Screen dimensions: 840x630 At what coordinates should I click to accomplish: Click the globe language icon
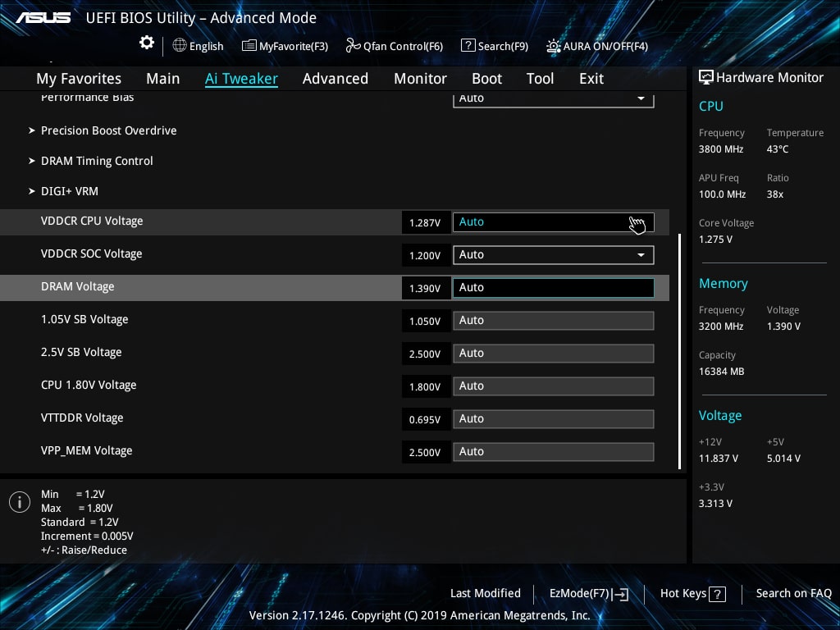pyautogui.click(x=180, y=46)
